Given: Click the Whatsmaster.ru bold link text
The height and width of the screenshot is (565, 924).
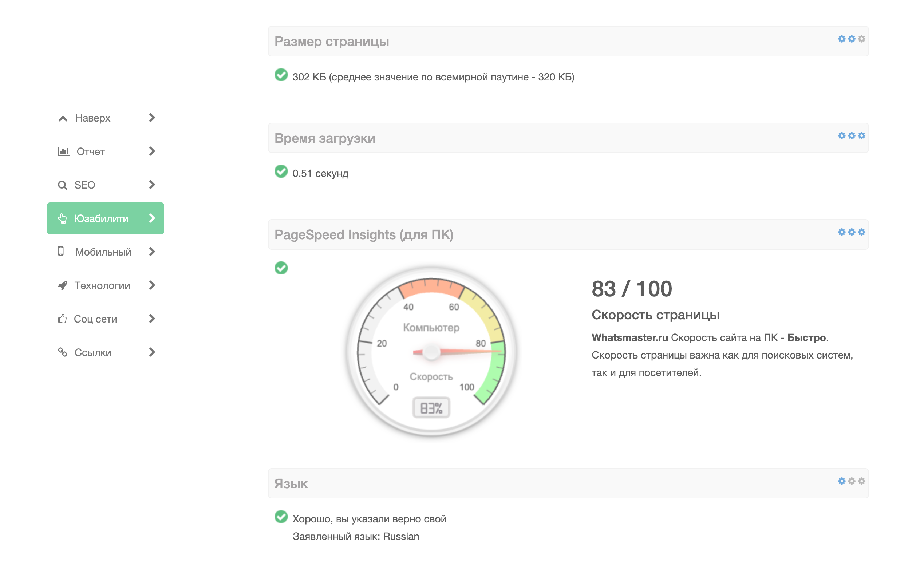Looking at the screenshot, I should tap(629, 338).
